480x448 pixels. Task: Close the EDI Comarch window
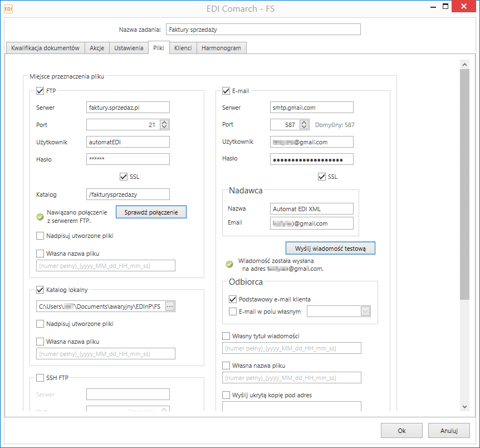(464, 7)
